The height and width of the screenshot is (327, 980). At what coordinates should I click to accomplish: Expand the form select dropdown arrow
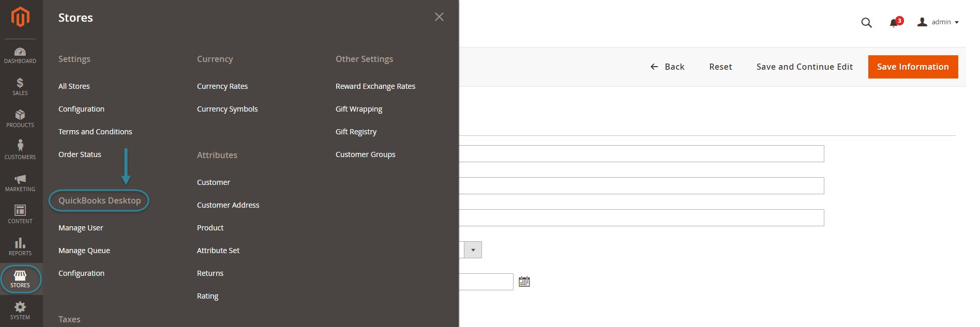[473, 250]
